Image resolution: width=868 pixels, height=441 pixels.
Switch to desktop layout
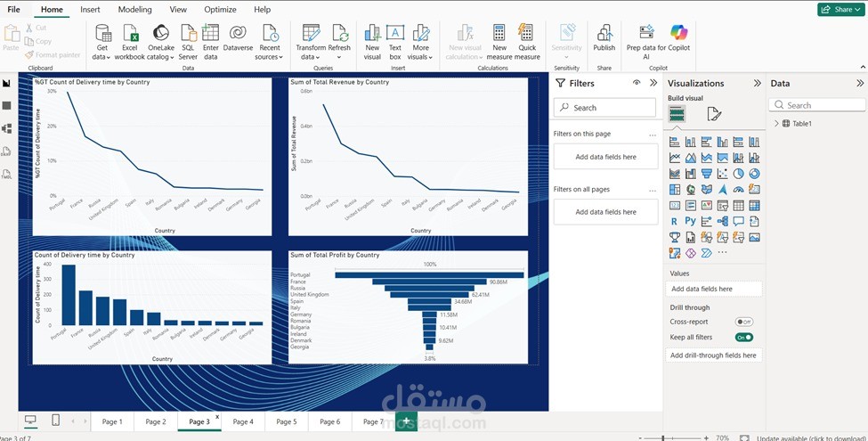click(30, 421)
